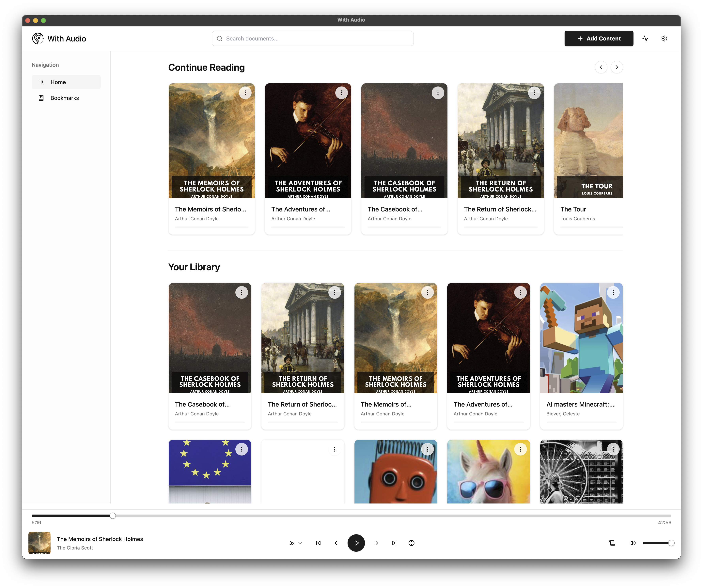Rewind with left chevron in player
Screen dimensions: 703x588
click(336, 543)
